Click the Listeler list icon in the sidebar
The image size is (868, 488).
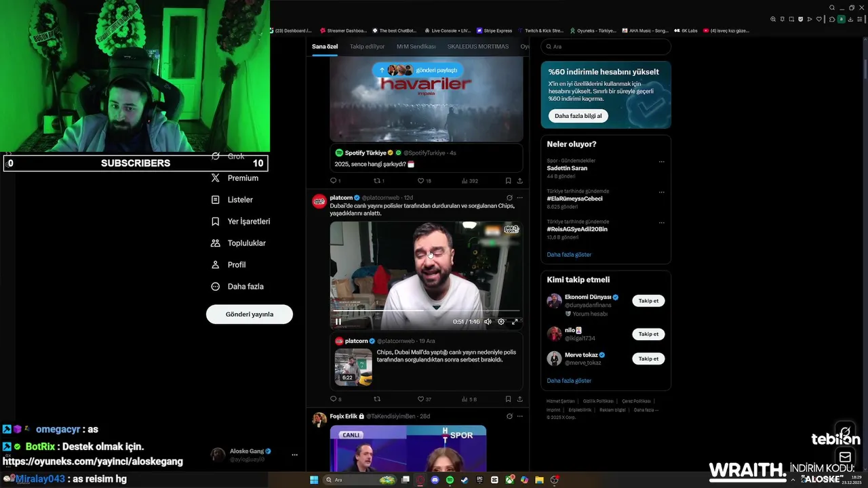(216, 200)
